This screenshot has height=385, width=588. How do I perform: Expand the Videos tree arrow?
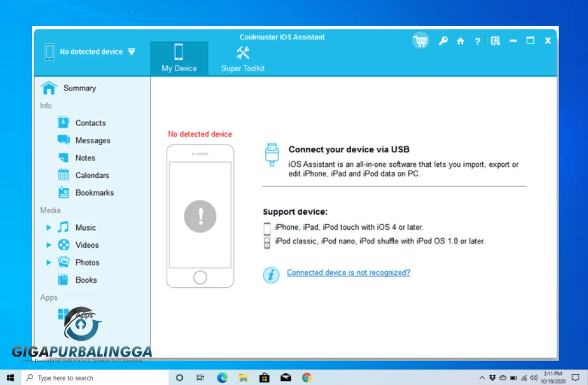[x=49, y=245]
